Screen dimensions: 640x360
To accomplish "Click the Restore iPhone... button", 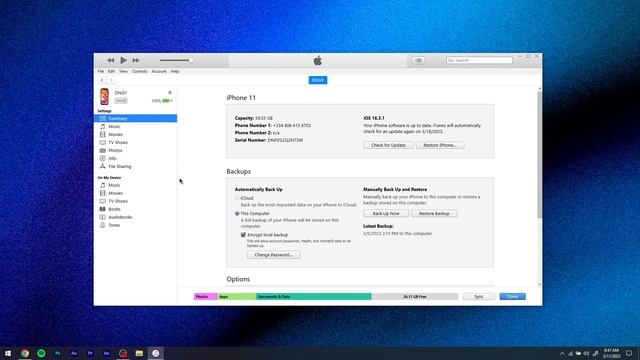I will [x=440, y=145].
